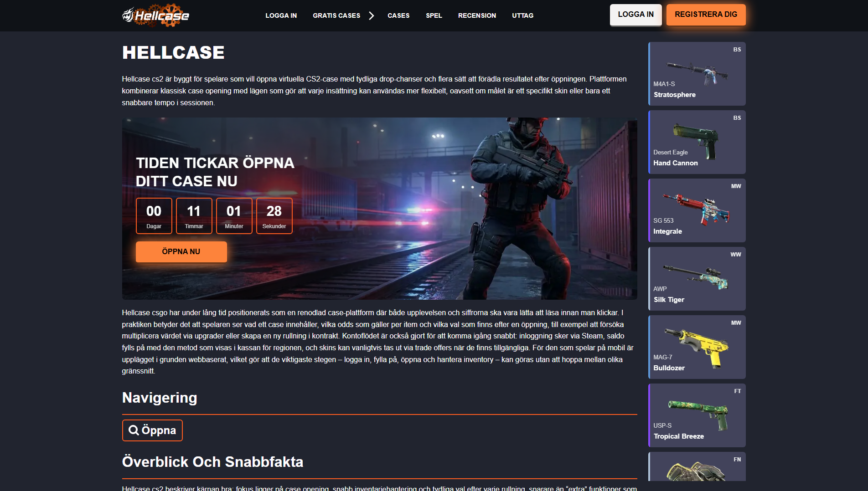Open the M4A1-S Stratosphere skin card
The width and height of the screenshot is (868, 491).
pyautogui.click(x=697, y=74)
